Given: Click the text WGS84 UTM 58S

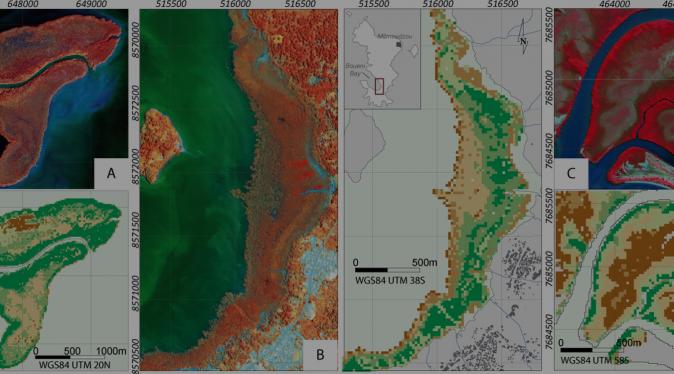Looking at the screenshot, I should 594,360.
